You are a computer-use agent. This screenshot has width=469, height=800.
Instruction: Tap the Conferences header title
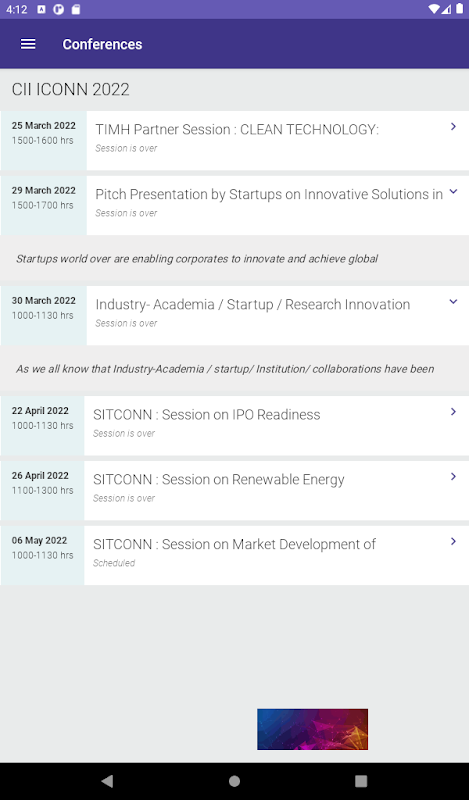(102, 44)
